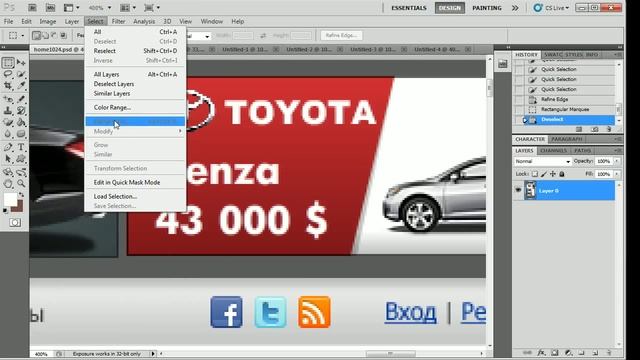This screenshot has height=360, width=640.
Task: Toggle lock position
Action: pos(553,174)
